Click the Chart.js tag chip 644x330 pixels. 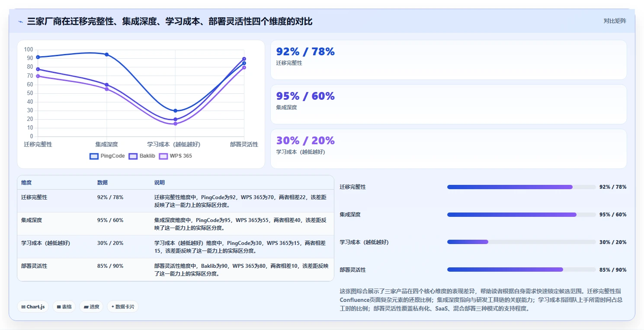click(33, 307)
